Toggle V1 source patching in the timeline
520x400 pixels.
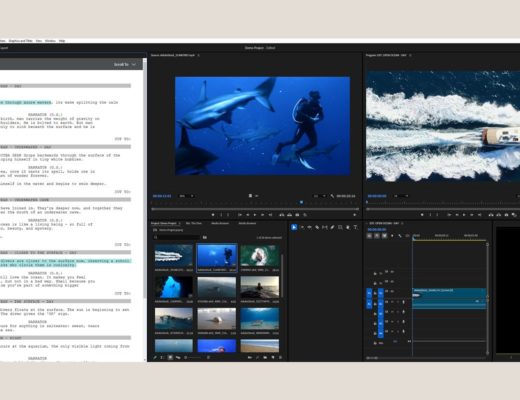coord(369,293)
